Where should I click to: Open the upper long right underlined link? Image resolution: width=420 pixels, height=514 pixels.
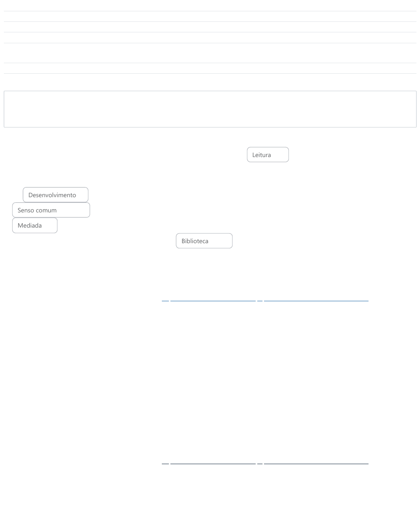pos(316,300)
